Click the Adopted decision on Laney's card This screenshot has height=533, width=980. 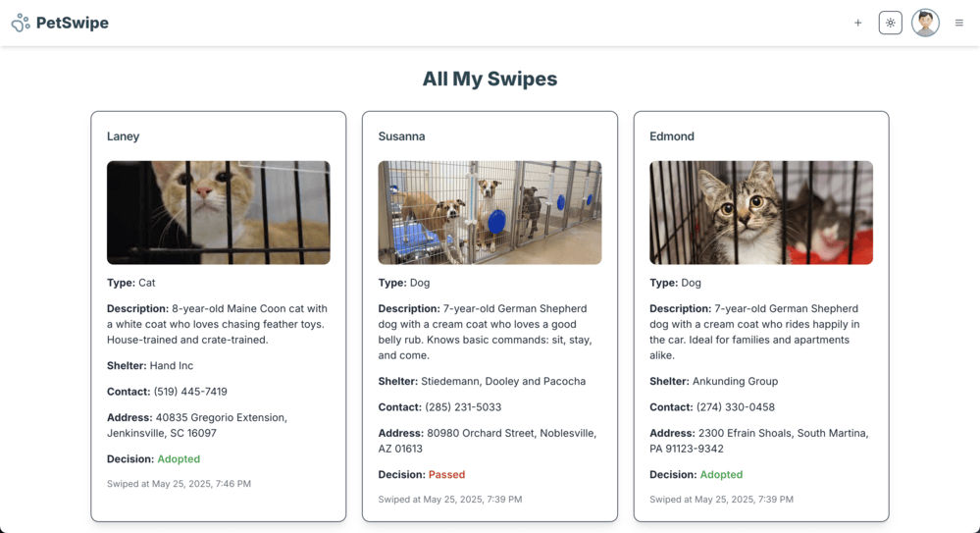coord(179,459)
